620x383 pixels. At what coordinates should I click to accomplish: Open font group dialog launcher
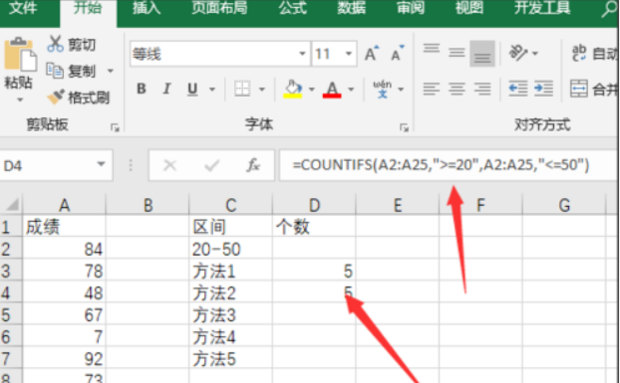[x=404, y=127]
